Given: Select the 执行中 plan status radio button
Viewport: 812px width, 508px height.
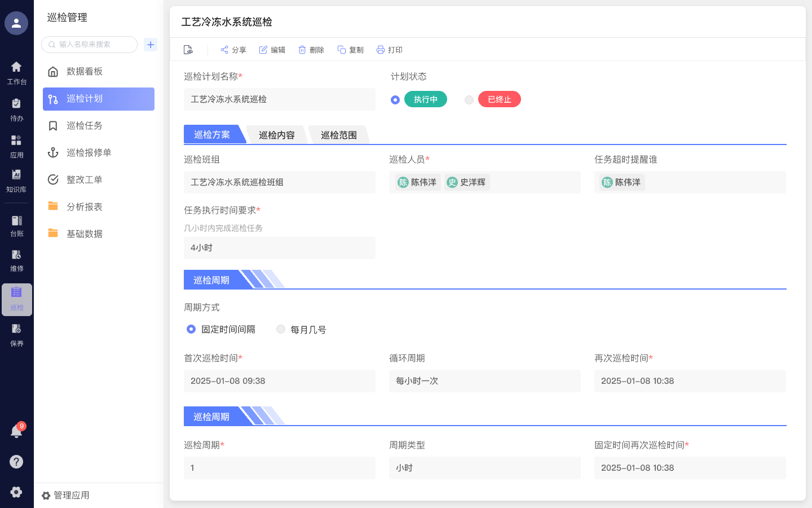Looking at the screenshot, I should pyautogui.click(x=395, y=99).
